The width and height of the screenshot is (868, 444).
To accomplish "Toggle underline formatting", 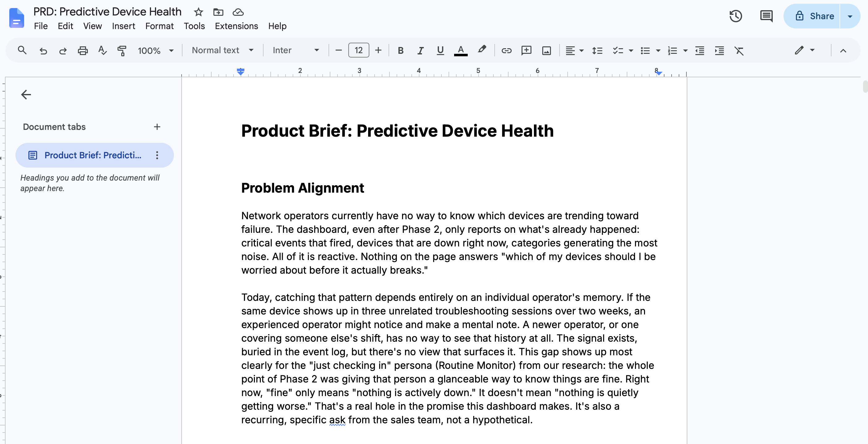I will pyautogui.click(x=440, y=50).
